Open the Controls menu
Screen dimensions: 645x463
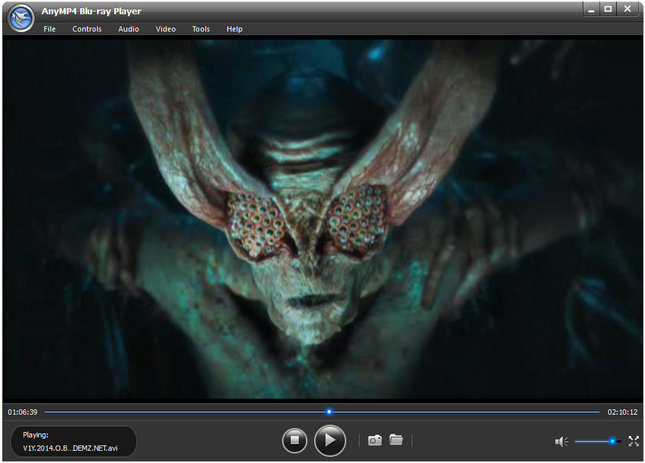(87, 29)
